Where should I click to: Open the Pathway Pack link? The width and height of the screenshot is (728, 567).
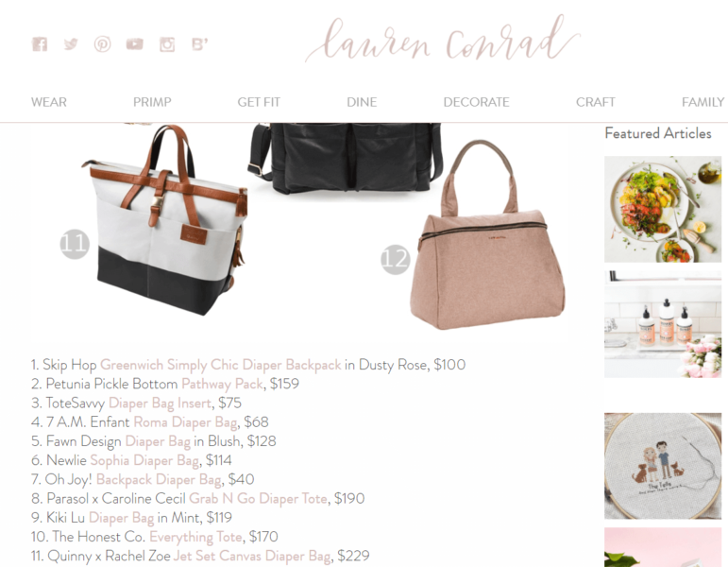(x=222, y=384)
